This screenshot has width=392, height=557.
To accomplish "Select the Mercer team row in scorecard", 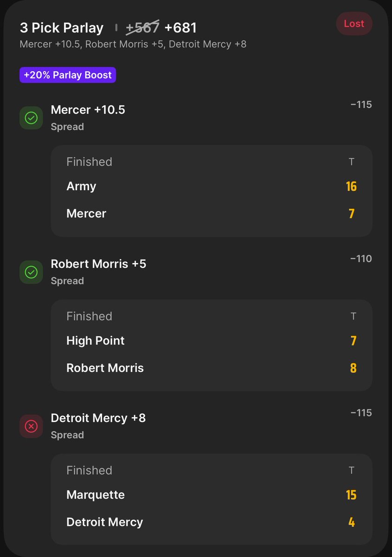I will click(212, 214).
